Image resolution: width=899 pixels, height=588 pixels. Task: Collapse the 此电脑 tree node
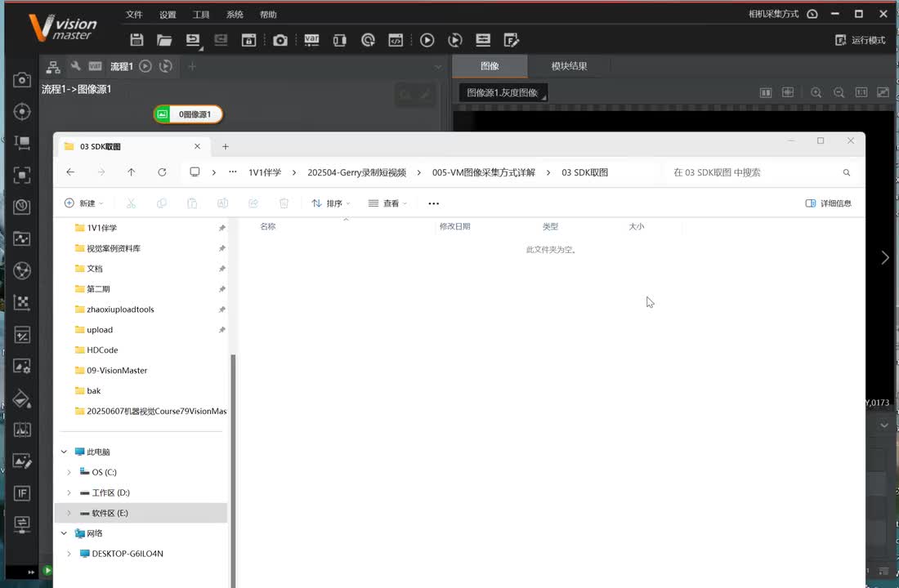65,452
